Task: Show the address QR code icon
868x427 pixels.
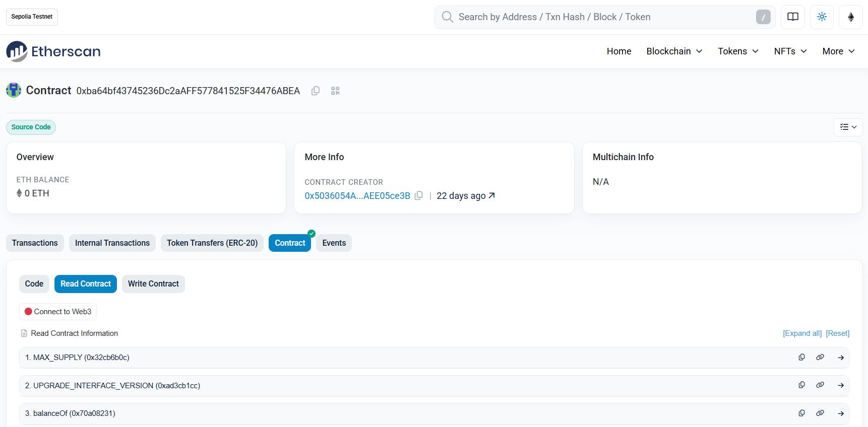Action: (x=335, y=91)
